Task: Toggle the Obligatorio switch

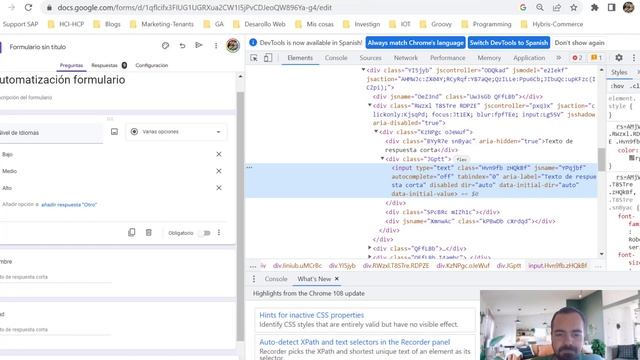Action: tap(205, 233)
